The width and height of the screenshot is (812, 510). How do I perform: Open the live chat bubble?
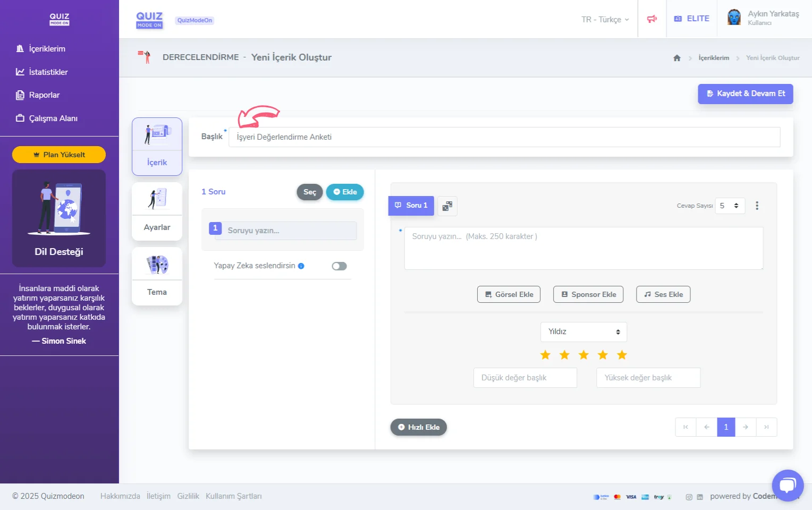click(x=787, y=485)
